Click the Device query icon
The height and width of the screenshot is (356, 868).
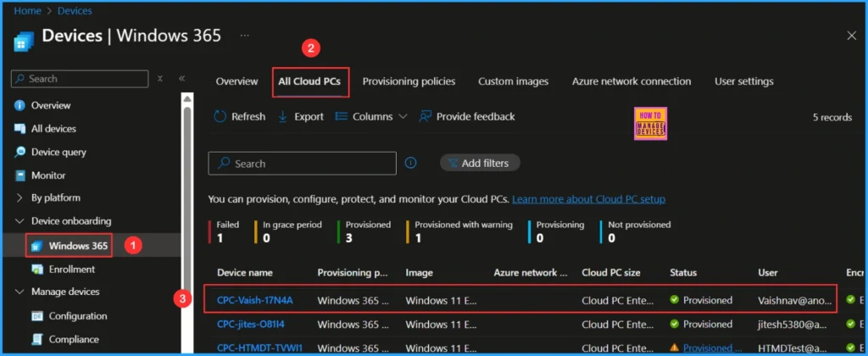click(x=20, y=152)
